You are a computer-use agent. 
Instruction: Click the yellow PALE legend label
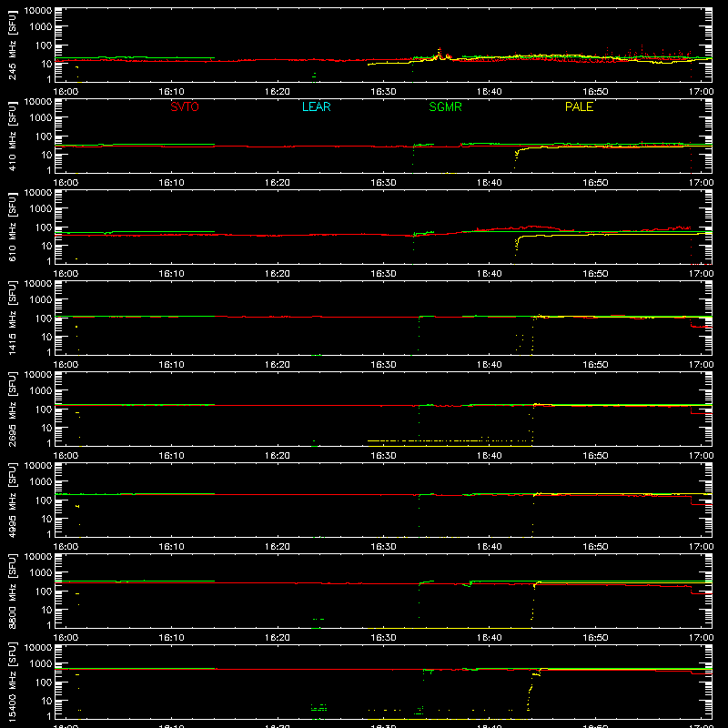click(579, 106)
